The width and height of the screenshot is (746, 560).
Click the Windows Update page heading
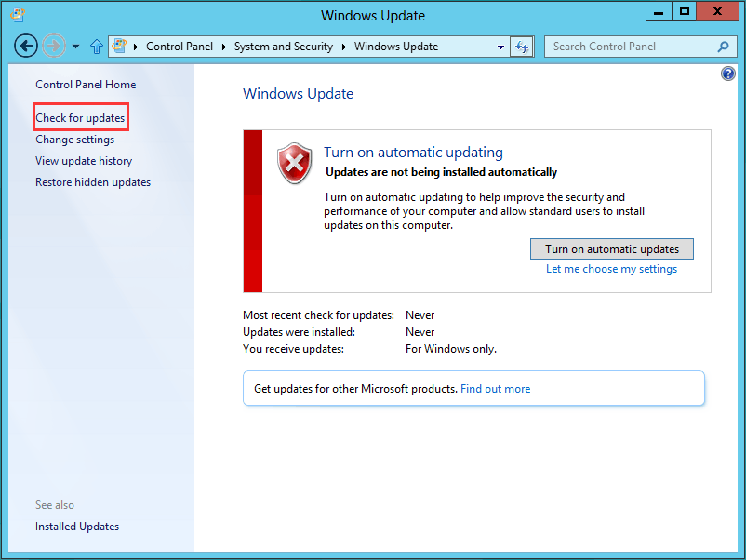[x=298, y=94]
